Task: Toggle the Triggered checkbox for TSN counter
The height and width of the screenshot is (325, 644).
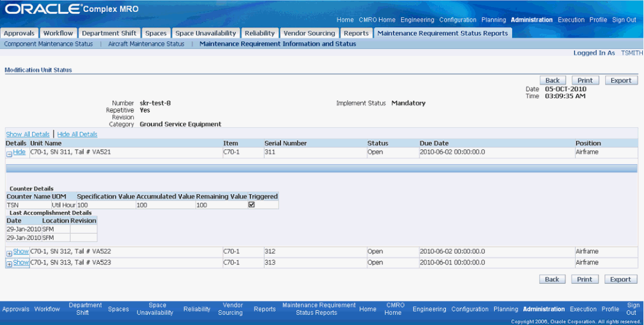Action: pyautogui.click(x=252, y=205)
